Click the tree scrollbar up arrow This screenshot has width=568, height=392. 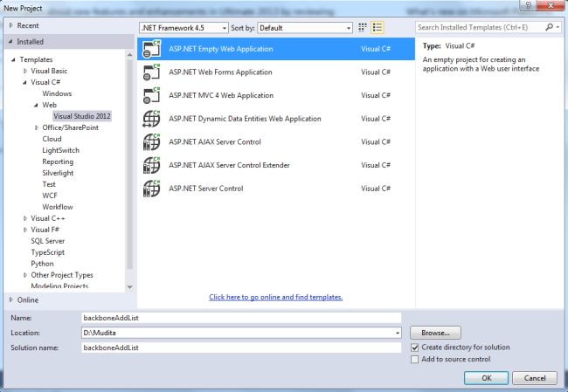(x=129, y=55)
